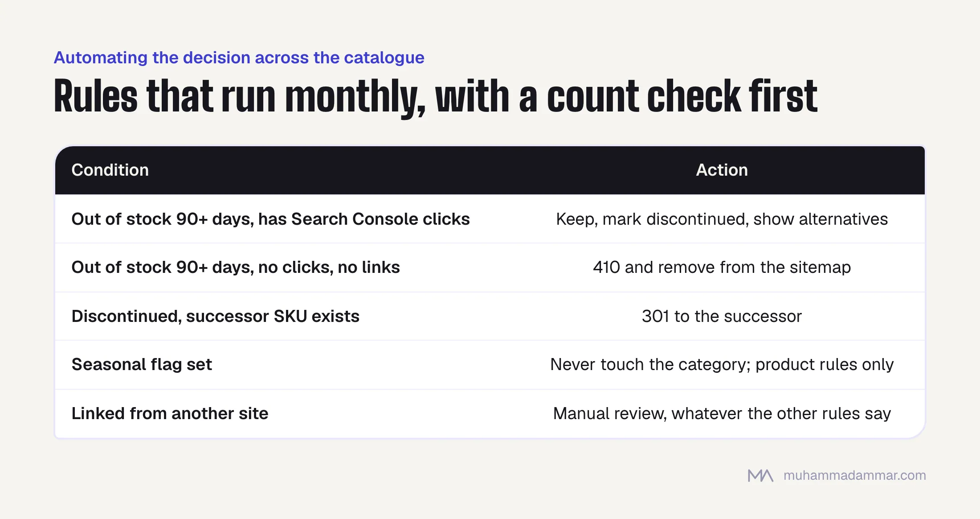The image size is (980, 519).
Task: Select 'Linked from another site' condition
Action: (x=170, y=413)
